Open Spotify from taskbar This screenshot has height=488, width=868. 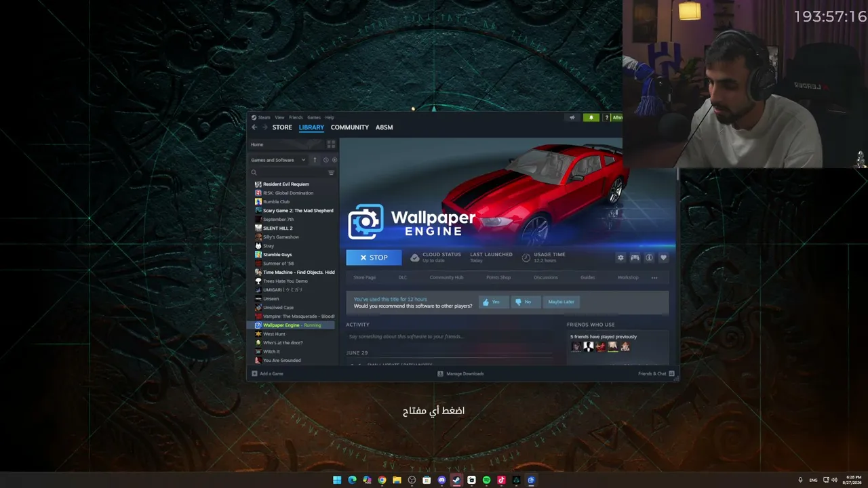click(486, 480)
